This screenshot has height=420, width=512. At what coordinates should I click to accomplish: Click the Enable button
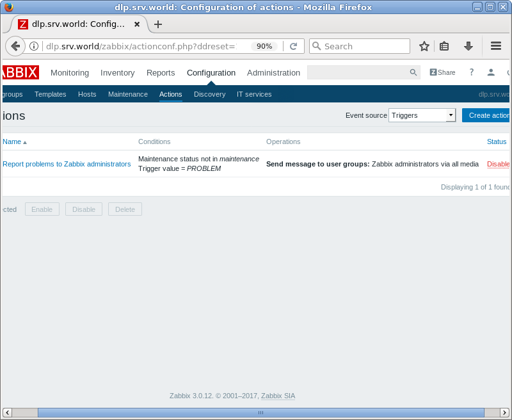42,209
